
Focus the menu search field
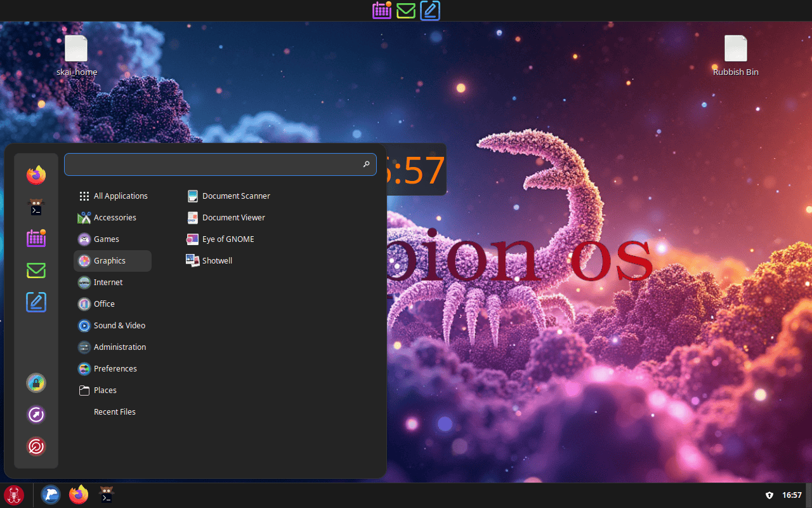coord(220,164)
